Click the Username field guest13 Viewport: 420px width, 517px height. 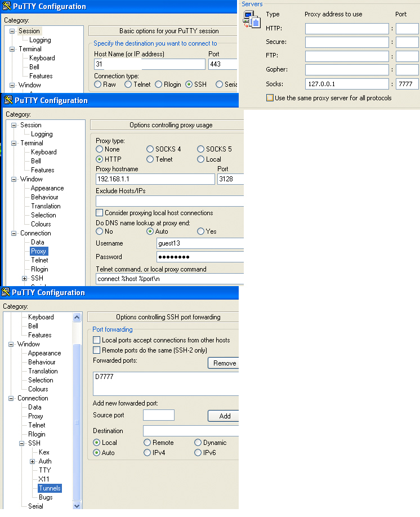point(200,243)
